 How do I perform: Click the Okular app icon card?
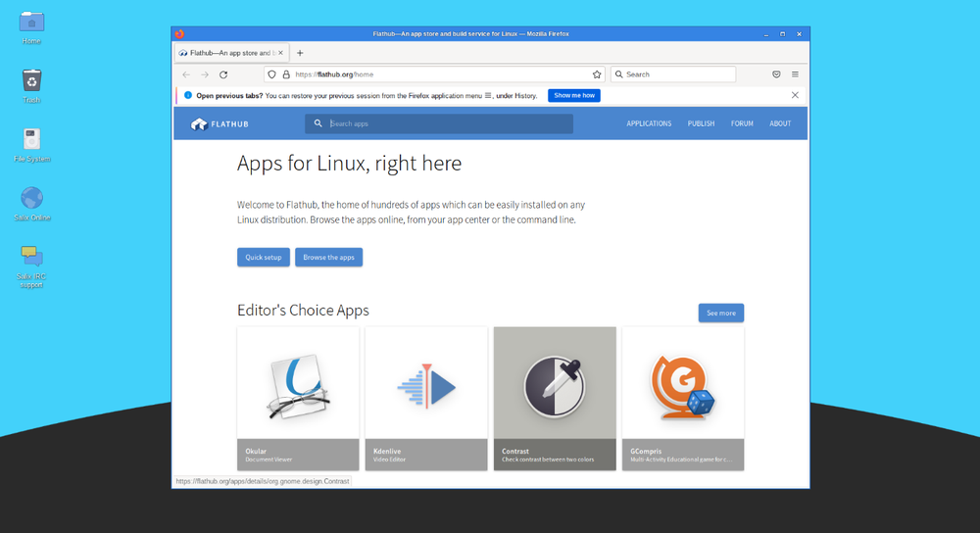point(298,399)
